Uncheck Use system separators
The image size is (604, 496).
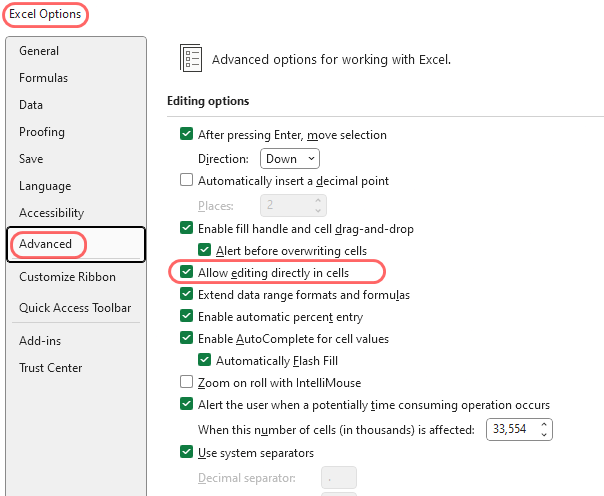coord(186,452)
